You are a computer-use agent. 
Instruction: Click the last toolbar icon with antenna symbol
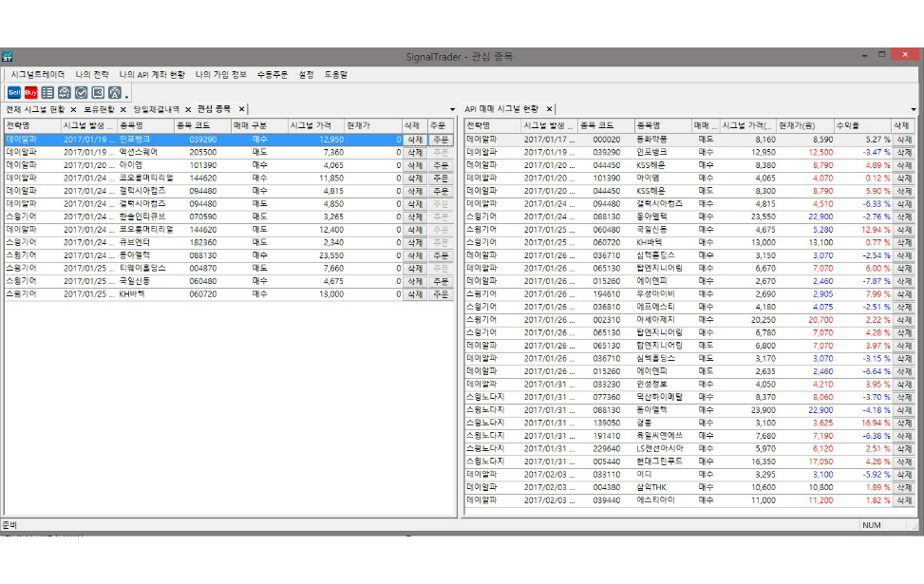click(114, 92)
